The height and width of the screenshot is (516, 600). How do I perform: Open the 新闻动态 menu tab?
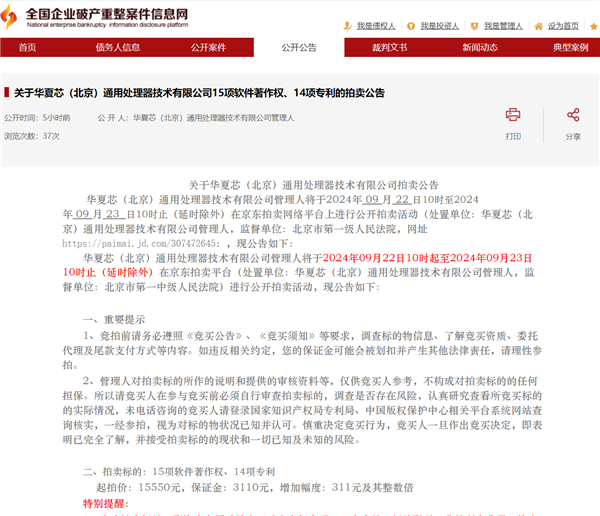coord(480,47)
